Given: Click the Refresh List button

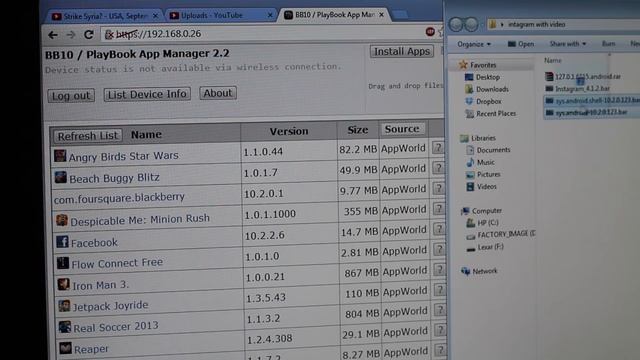Looking at the screenshot, I should [87, 136].
